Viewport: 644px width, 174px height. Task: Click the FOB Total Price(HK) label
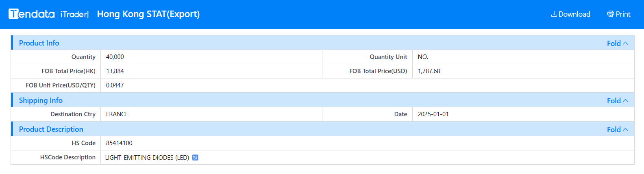tap(69, 71)
